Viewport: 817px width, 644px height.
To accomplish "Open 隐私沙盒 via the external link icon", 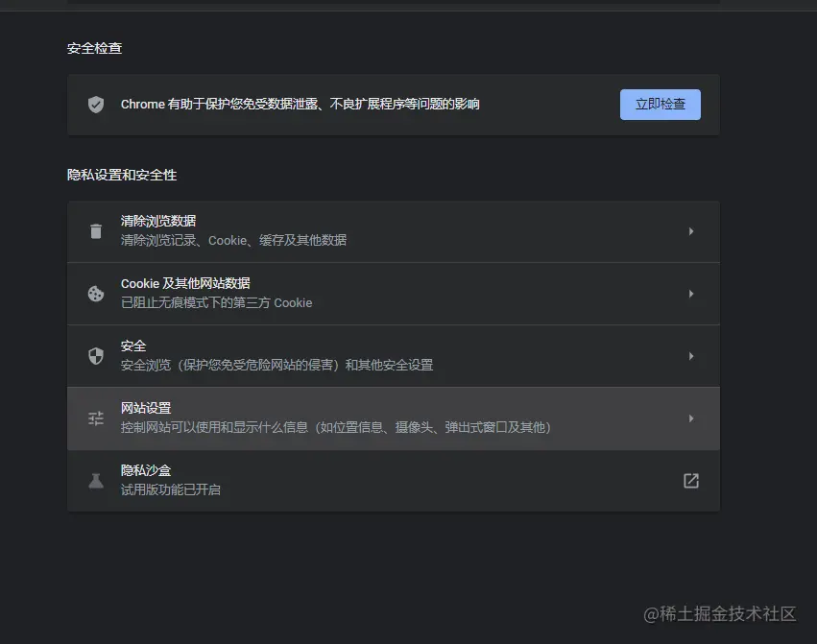I will click(x=690, y=481).
